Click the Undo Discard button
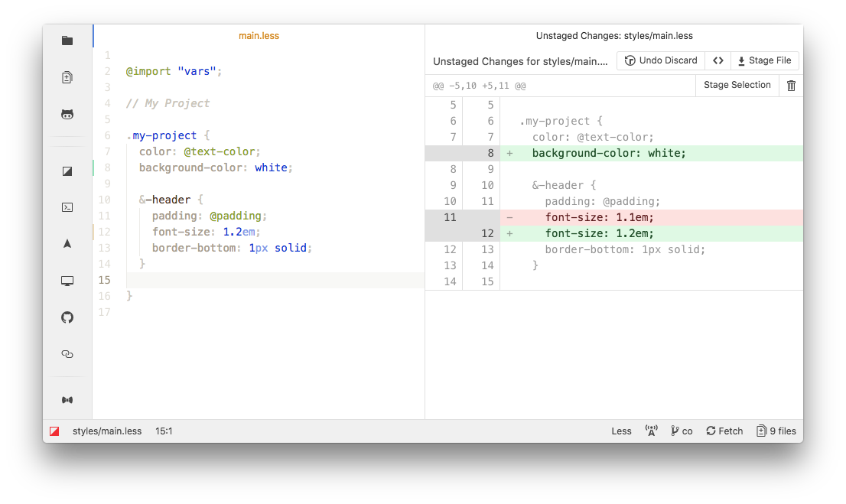 click(661, 60)
